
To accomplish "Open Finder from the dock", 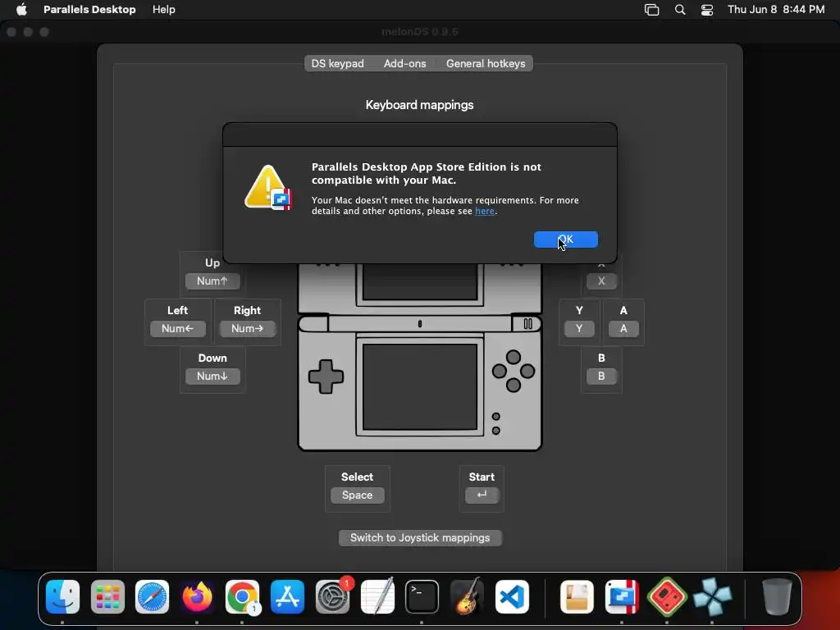I will pos(62,597).
